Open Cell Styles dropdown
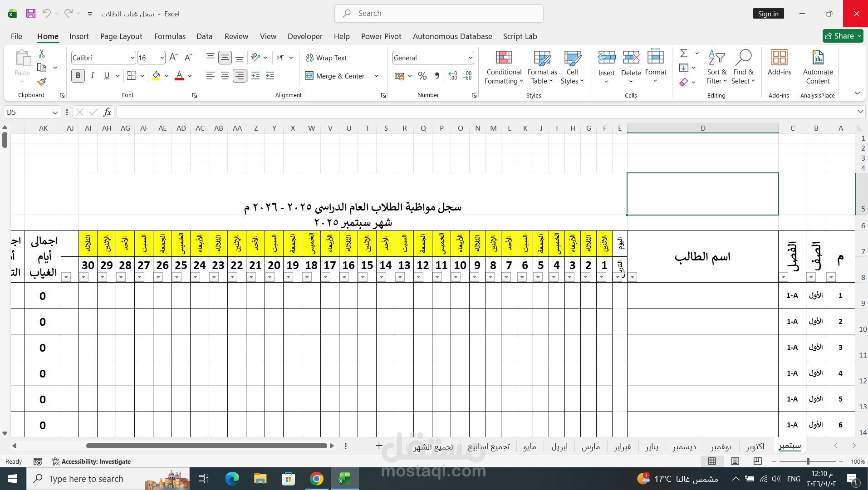This screenshot has height=490, width=868. pyautogui.click(x=572, y=67)
